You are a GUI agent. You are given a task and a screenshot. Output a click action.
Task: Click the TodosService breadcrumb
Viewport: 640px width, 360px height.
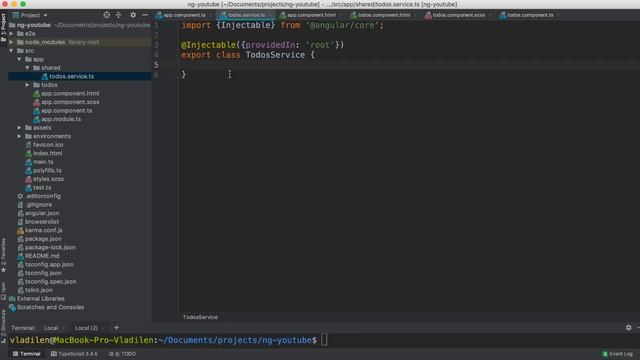coord(200,317)
